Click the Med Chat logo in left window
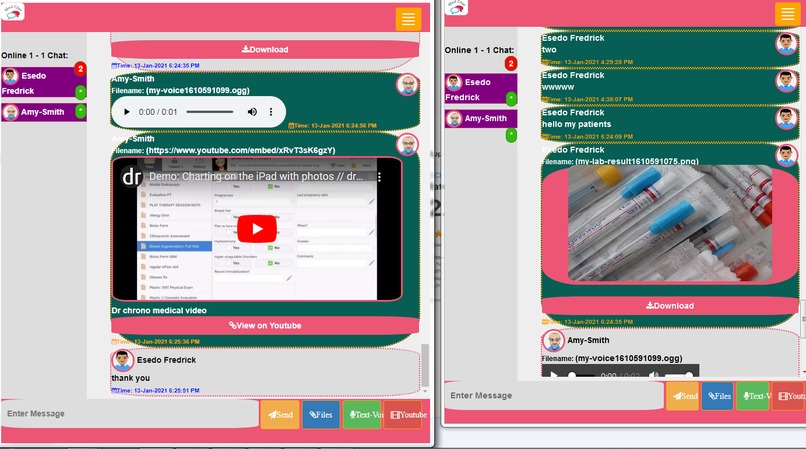 click(13, 11)
